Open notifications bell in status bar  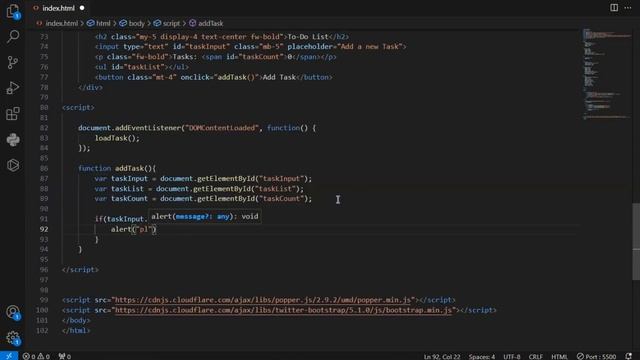coord(629,356)
